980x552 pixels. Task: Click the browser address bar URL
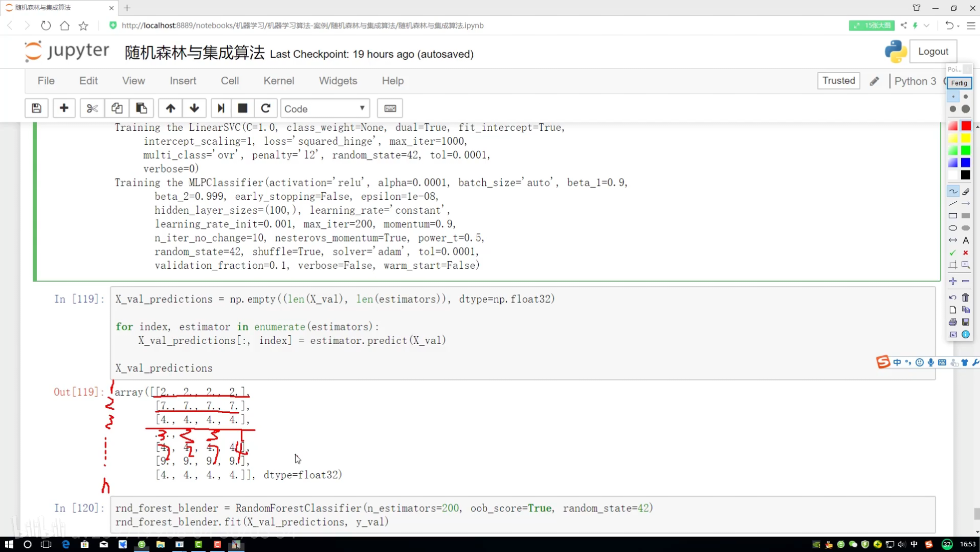point(303,26)
